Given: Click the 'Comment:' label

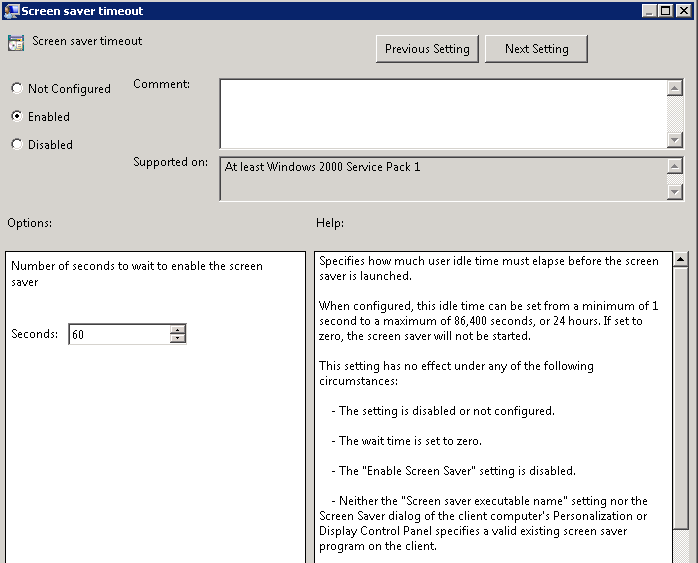Looking at the screenshot, I should coord(162,84).
